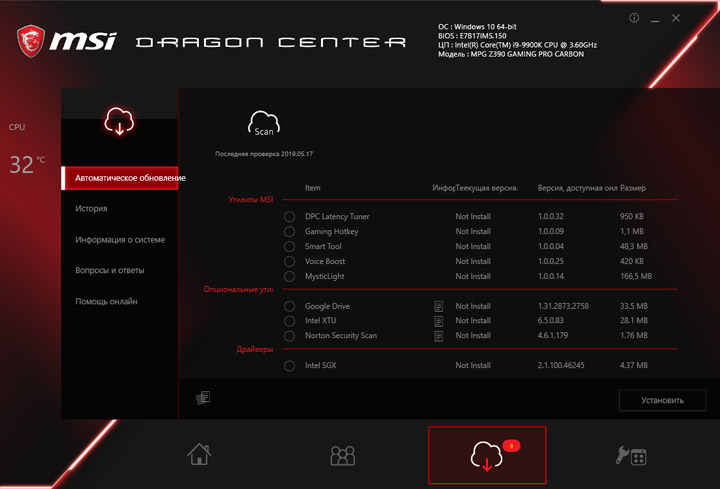The height and width of the screenshot is (489, 720).
Task: Click the Intel XTU item name
Action: pos(321,320)
